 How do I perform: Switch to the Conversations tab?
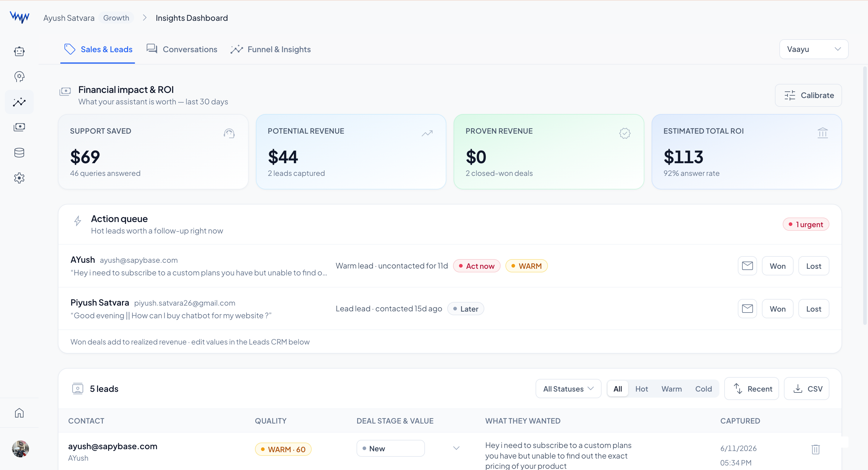tap(182, 49)
